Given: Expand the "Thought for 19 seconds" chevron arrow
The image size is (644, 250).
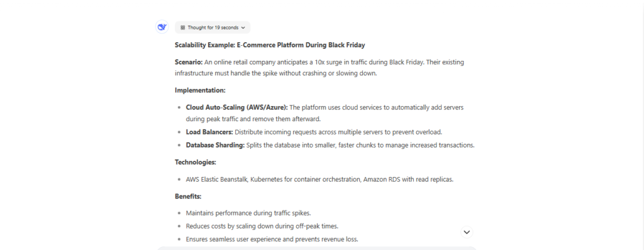Looking at the screenshot, I should click(x=243, y=28).
